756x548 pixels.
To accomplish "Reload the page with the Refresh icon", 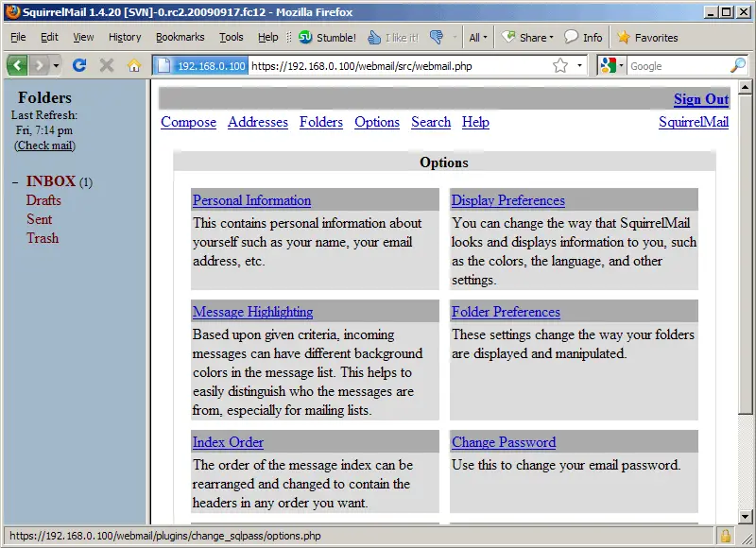I will [79, 65].
